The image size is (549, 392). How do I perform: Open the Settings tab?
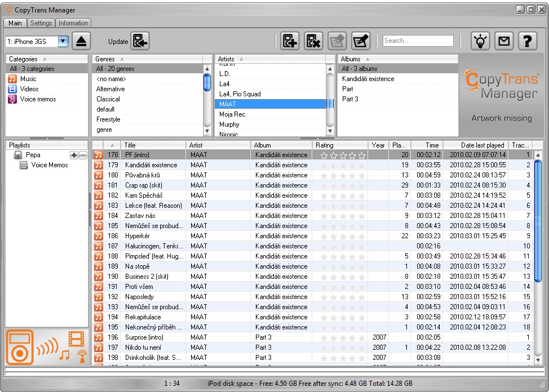point(41,23)
